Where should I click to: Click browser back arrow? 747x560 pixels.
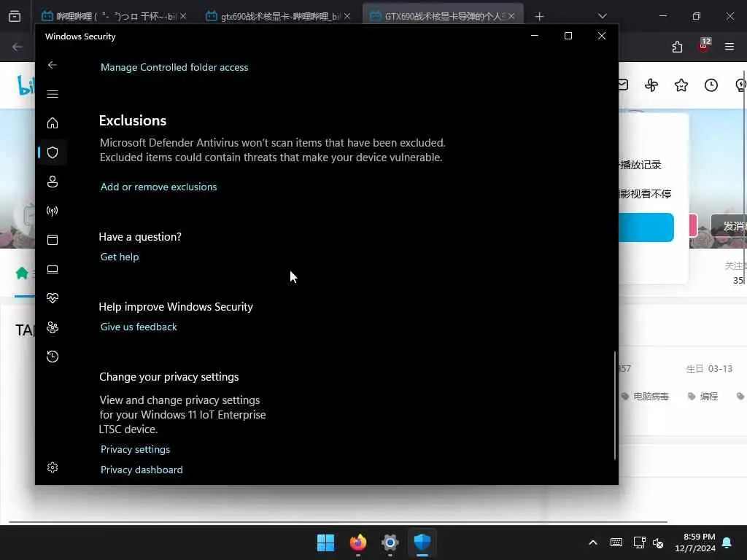pos(18,47)
